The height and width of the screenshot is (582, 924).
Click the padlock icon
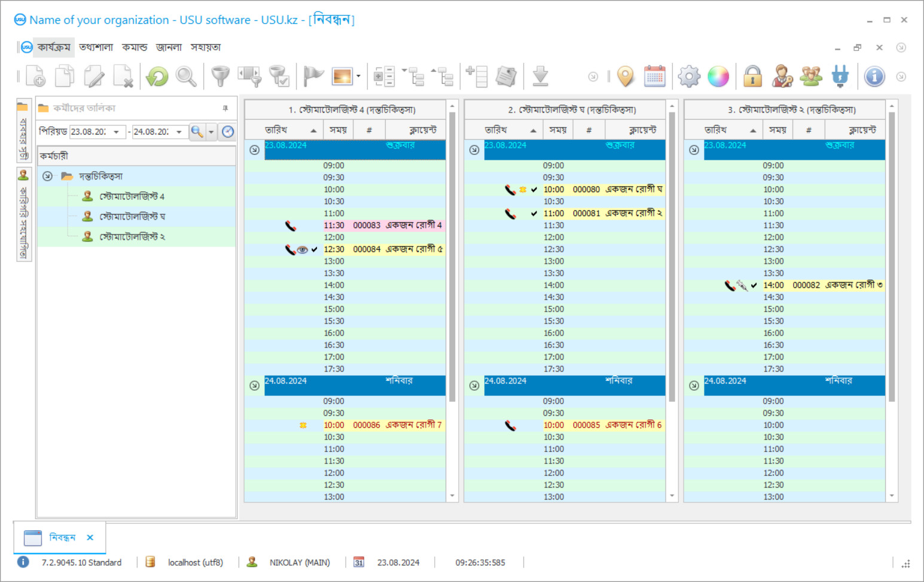tap(752, 77)
